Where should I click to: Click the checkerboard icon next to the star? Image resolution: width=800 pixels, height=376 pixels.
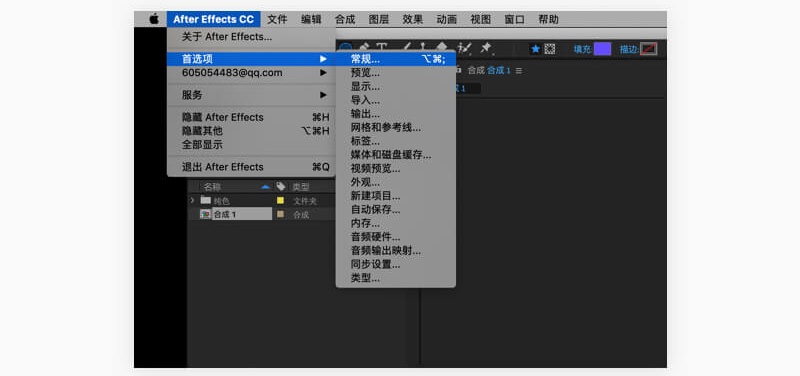pos(549,49)
